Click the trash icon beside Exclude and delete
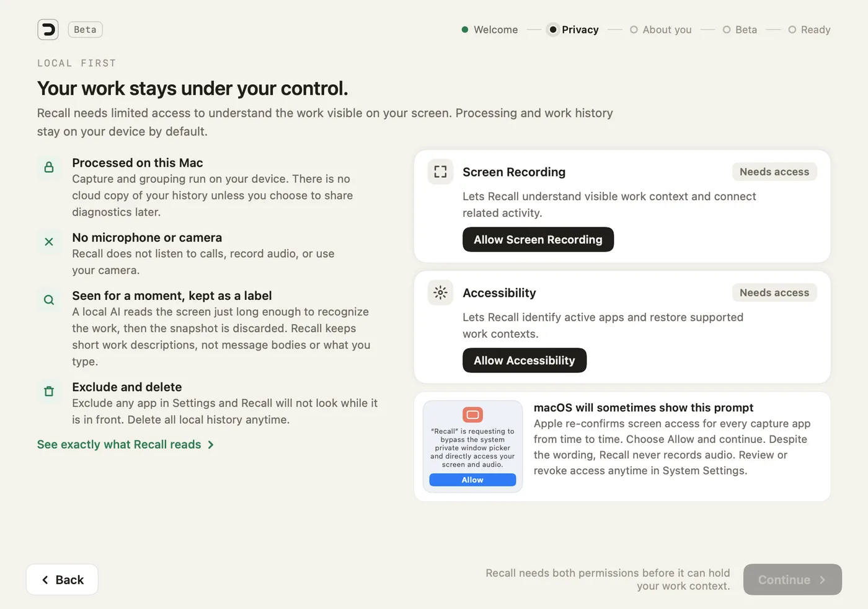 coord(49,391)
